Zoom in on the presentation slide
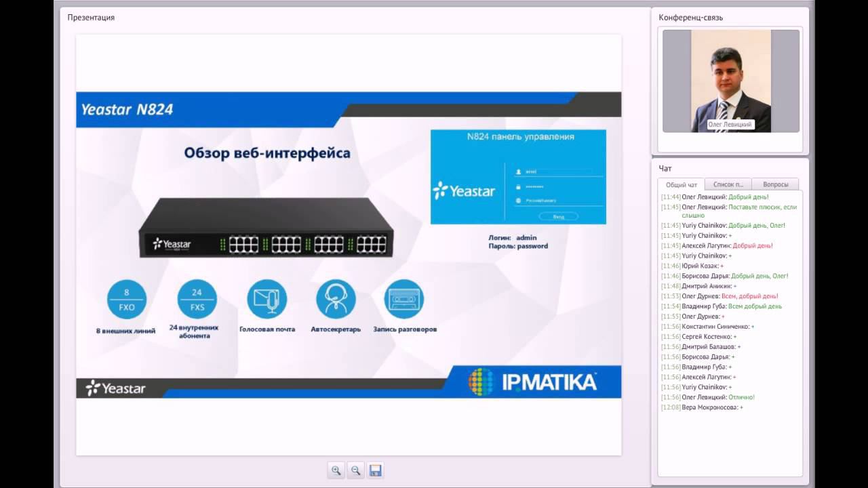Screen dimensions: 868x488 pos(336,470)
